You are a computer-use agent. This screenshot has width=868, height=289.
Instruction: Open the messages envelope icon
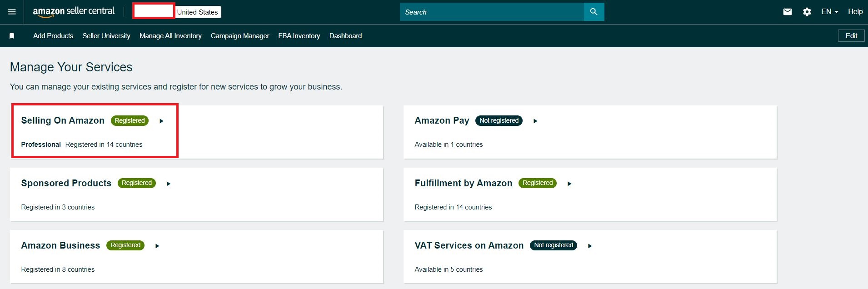point(788,12)
